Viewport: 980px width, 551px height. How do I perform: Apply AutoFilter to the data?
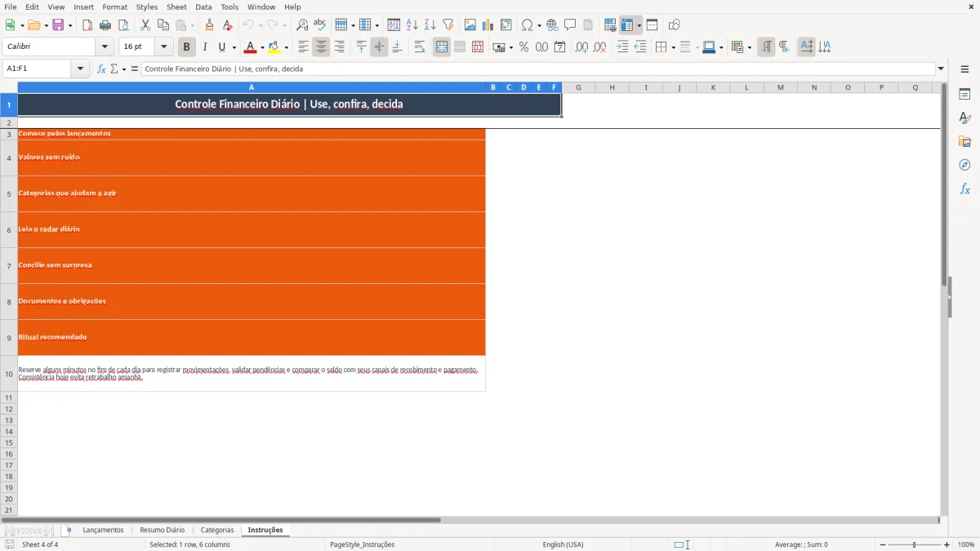(x=448, y=25)
